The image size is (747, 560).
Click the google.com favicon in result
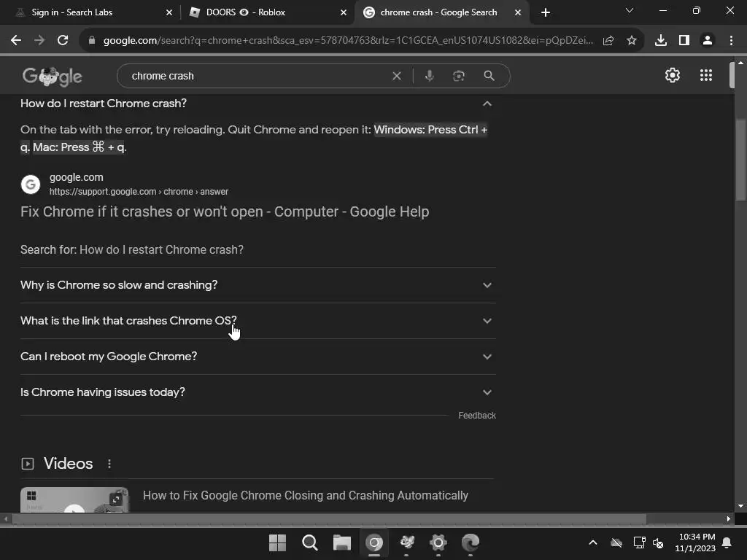pyautogui.click(x=31, y=184)
